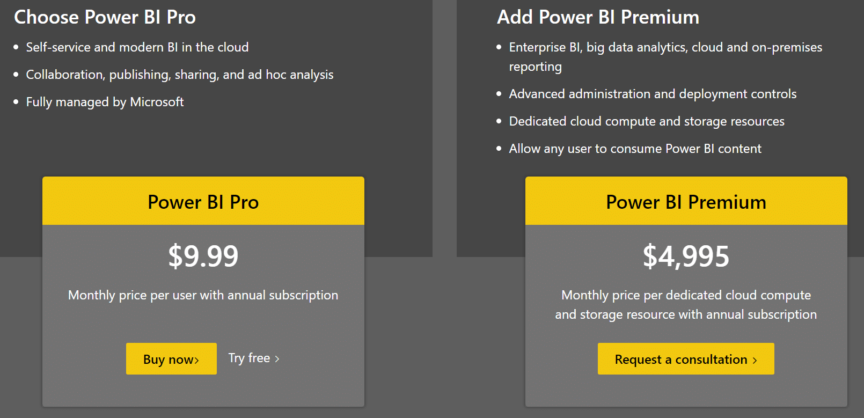Select the yellow Power BI Premium card header
Viewport: 864px width, 418px height.
click(686, 201)
